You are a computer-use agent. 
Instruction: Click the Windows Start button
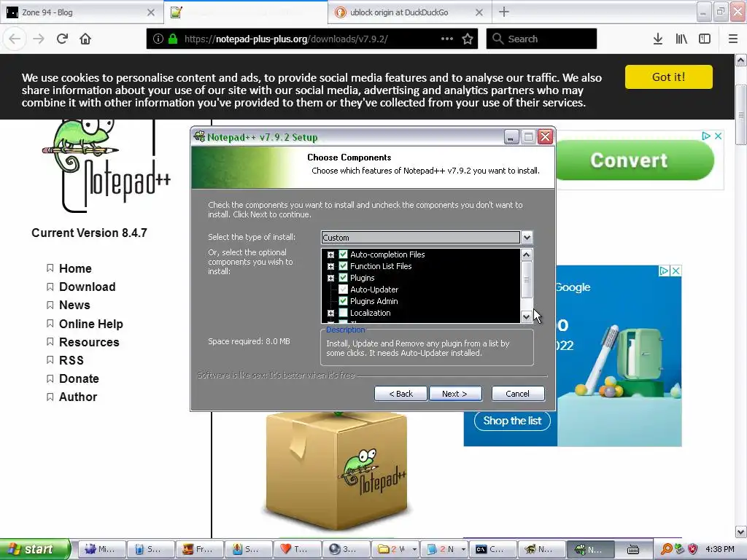point(35,550)
